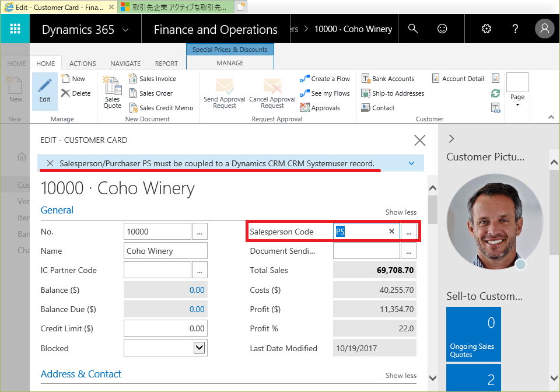Open the Balance ($) 0.00 link
Image resolution: width=560 pixels, height=392 pixels.
coord(197,290)
